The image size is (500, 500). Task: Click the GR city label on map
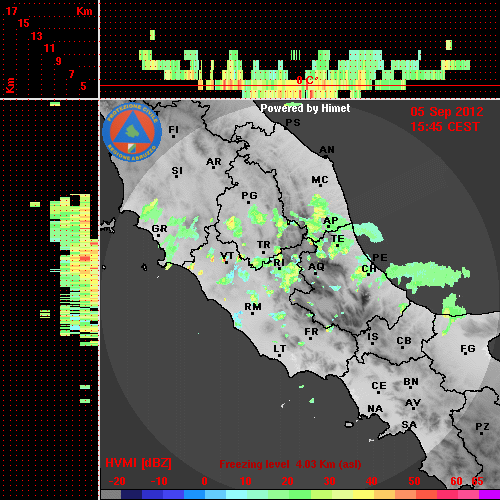tap(159, 229)
